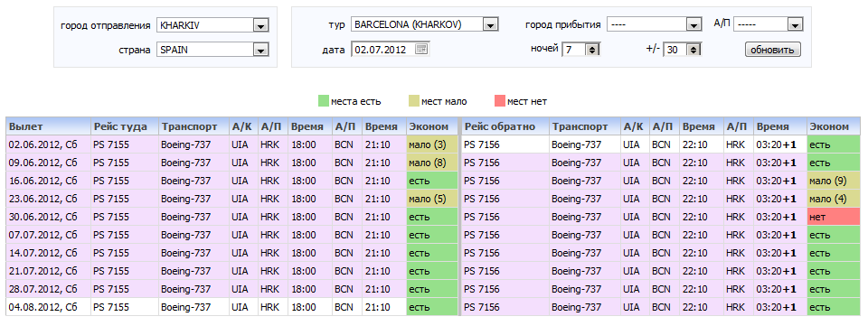Open the calendar icon beside date field
This screenshot has height=326, width=868.
[x=421, y=49]
